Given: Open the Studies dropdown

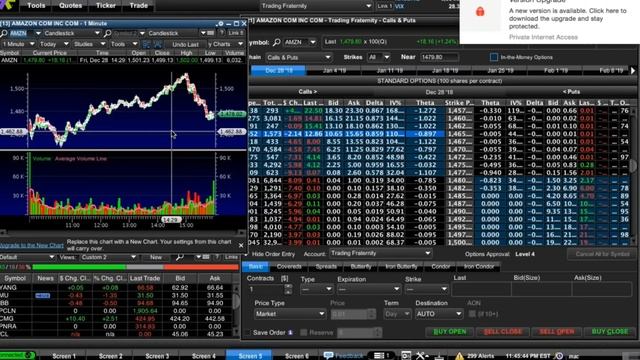Looking at the screenshot, I should [89, 44].
